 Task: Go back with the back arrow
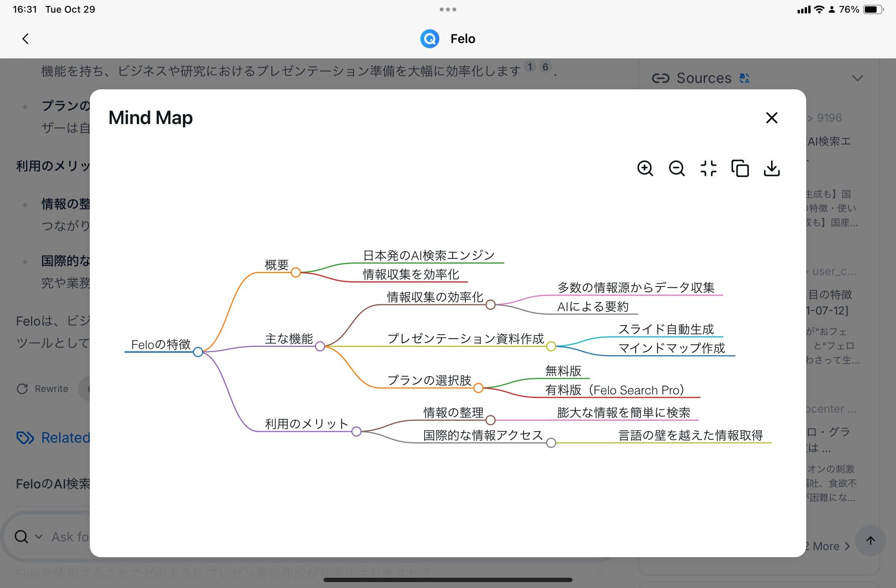(25, 39)
